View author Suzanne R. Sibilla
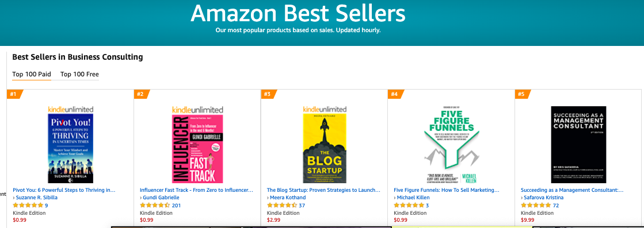Viewport: 644px width, 228px height. pyautogui.click(x=37, y=198)
